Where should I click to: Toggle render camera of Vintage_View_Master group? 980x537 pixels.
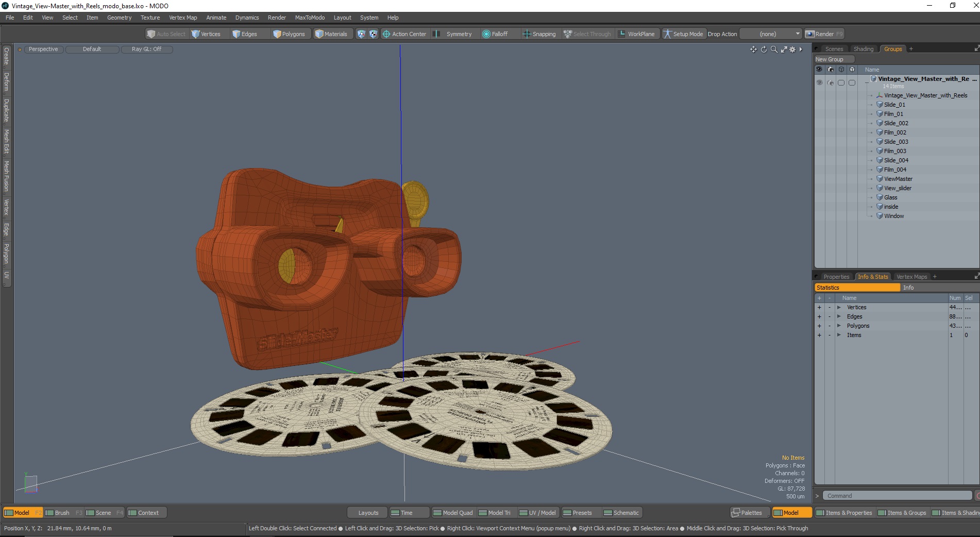point(830,82)
